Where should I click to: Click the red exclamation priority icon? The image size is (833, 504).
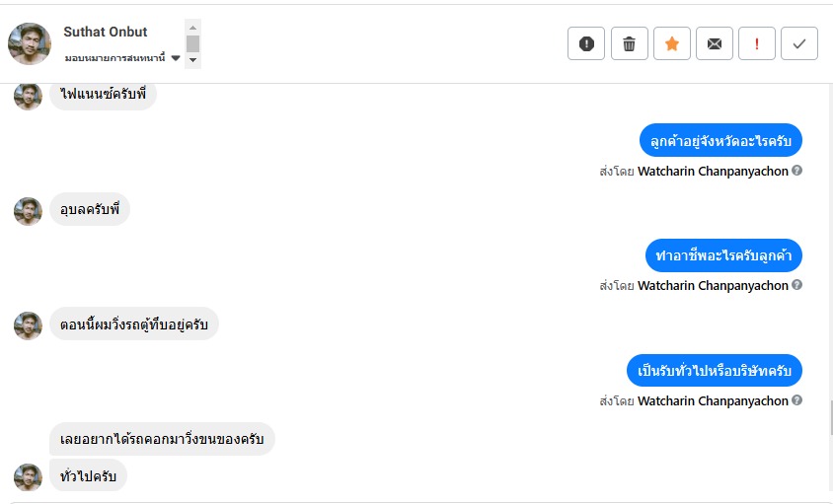click(757, 43)
